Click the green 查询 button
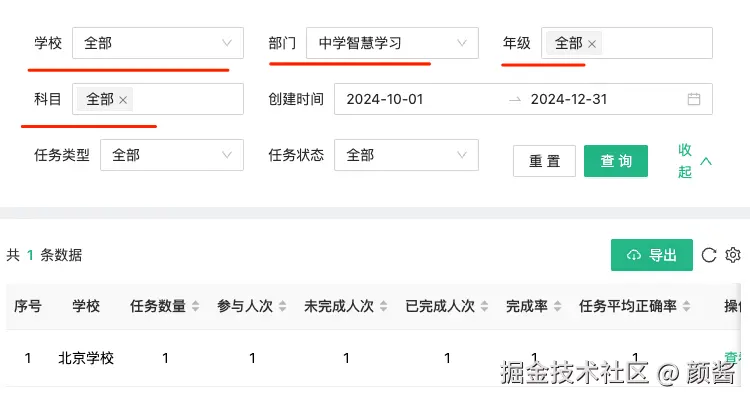The height and width of the screenshot is (401, 750). click(x=616, y=161)
